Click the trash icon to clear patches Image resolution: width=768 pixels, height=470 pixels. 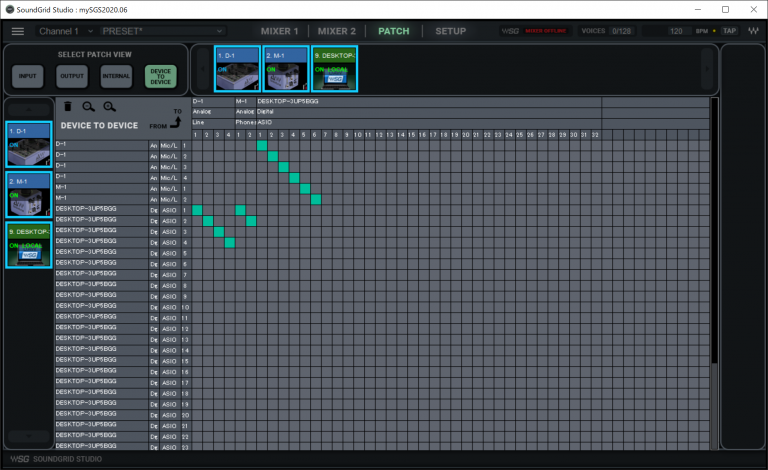(x=67, y=106)
